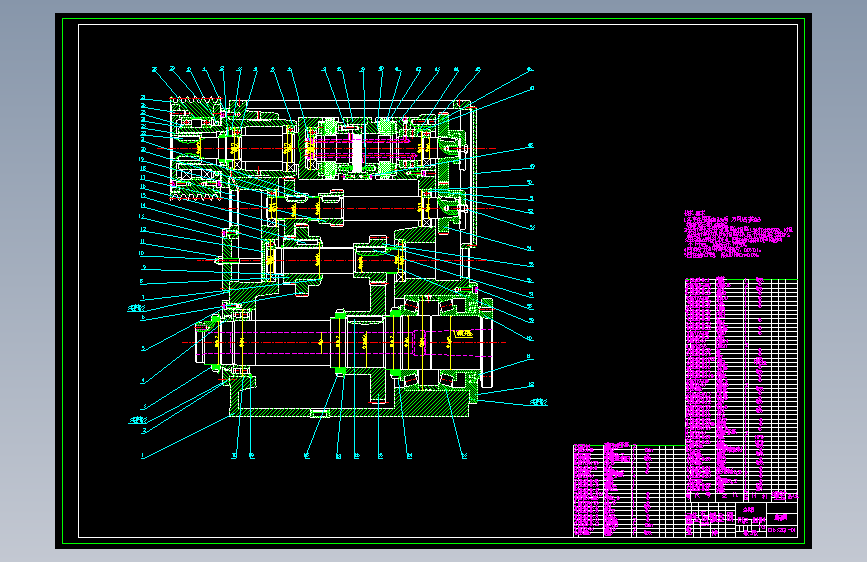
Task: Click the drawing title block in bottom-right corner
Action: pos(741,519)
